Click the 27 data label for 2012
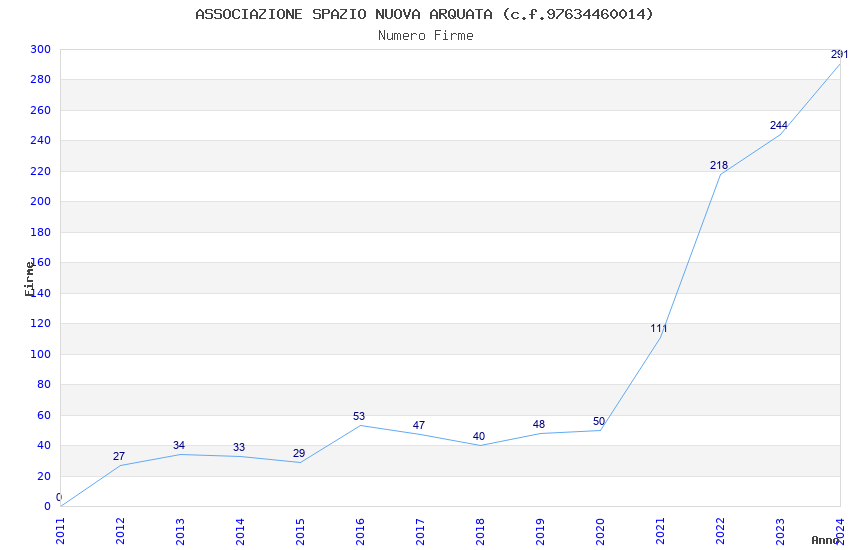850x550 pixels. (119, 456)
